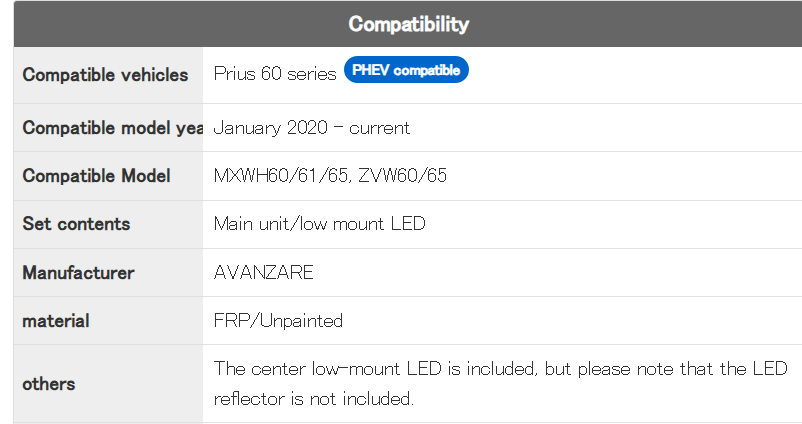The image size is (802, 424).
Task: Click the Prius 60 series text
Action: pyautogui.click(x=275, y=75)
